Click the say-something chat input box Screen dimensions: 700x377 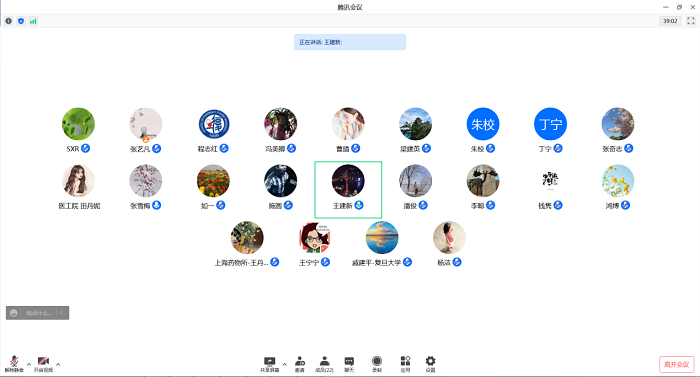pos(38,313)
